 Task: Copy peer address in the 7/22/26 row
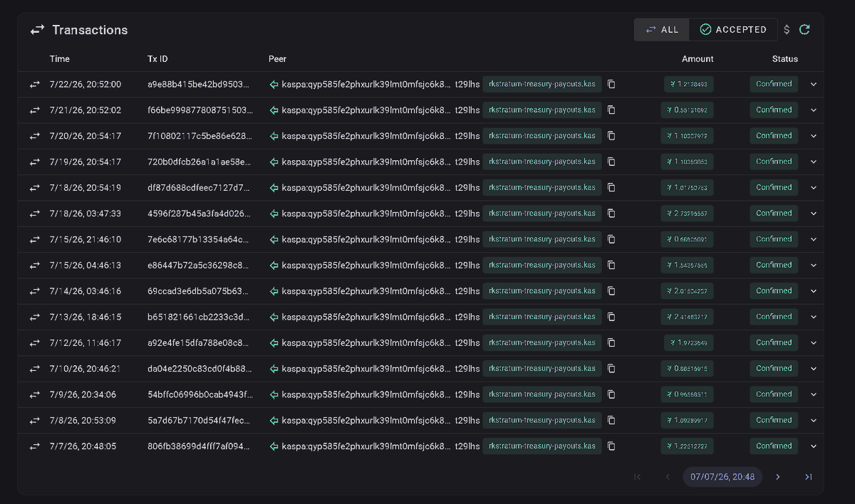click(611, 84)
